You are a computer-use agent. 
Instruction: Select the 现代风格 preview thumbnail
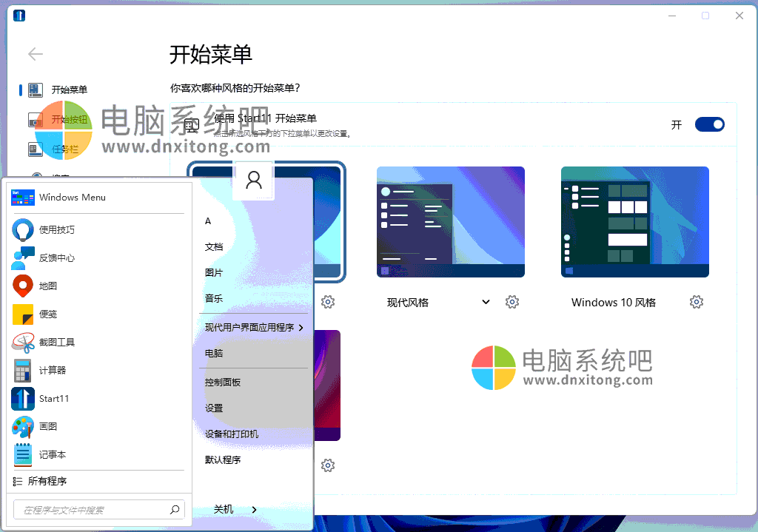point(451,222)
